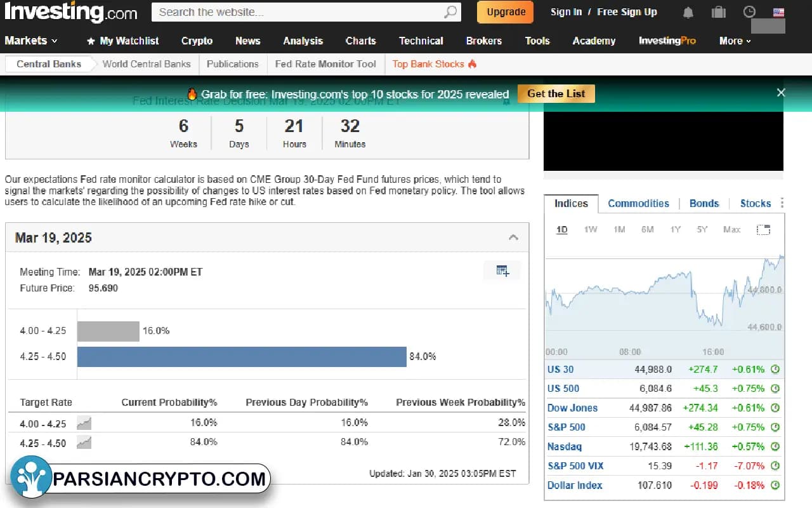Open the Academy menu
Image resolution: width=812 pixels, height=508 pixels.
coord(594,41)
